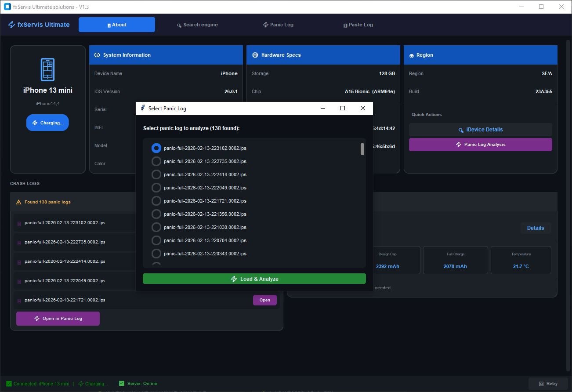Click the Connected checkmark icon in status bar
Screen dimensions: 572x392
coord(9,384)
